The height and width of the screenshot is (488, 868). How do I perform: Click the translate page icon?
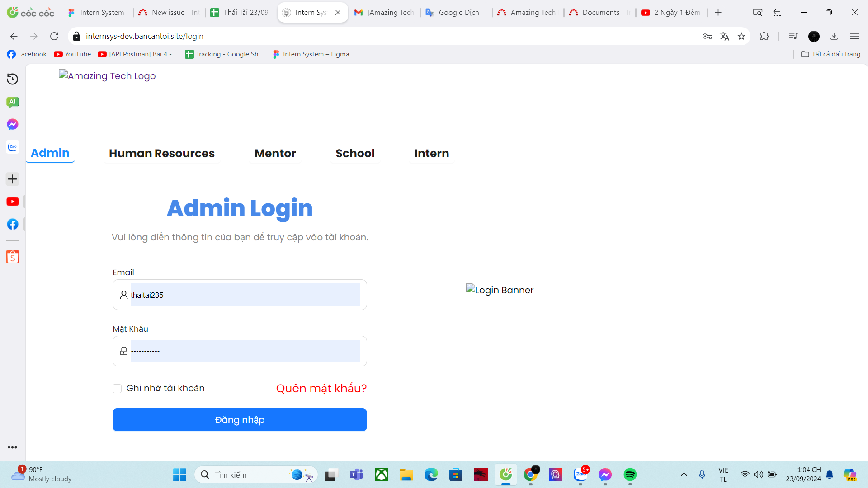point(724,36)
